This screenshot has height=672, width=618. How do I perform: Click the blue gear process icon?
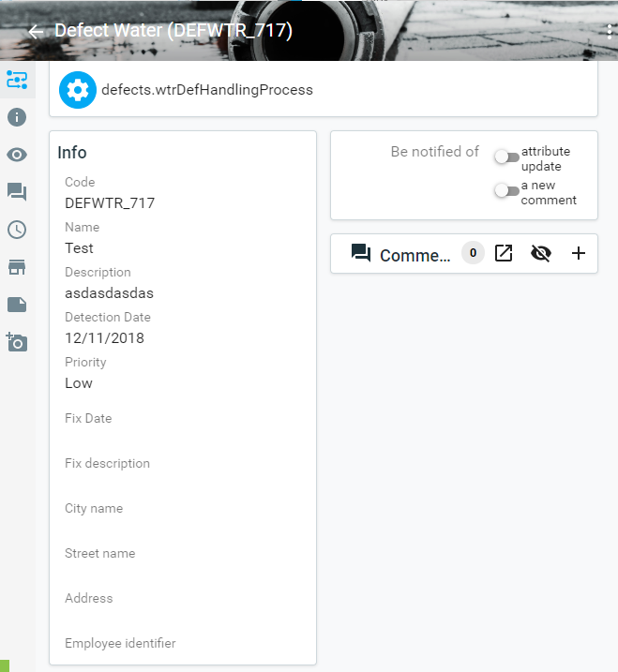[78, 90]
